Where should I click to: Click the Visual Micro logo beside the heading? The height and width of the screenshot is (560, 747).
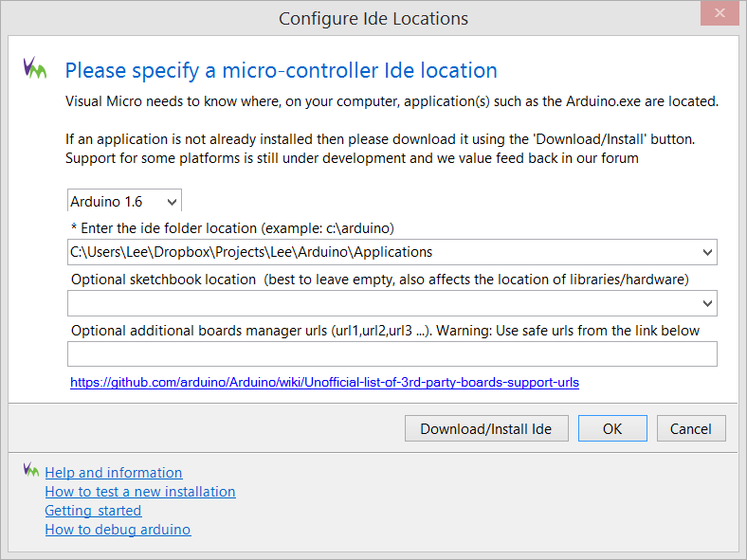35,68
